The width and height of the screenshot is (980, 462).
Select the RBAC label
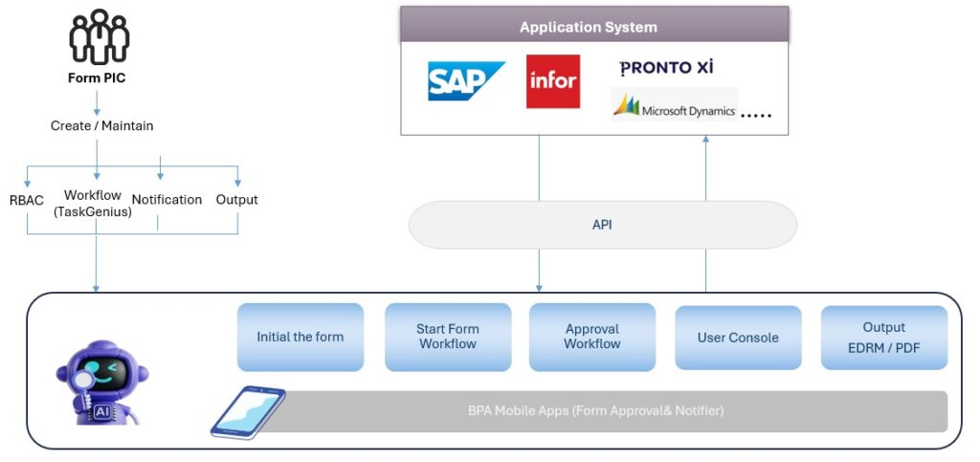[27, 200]
